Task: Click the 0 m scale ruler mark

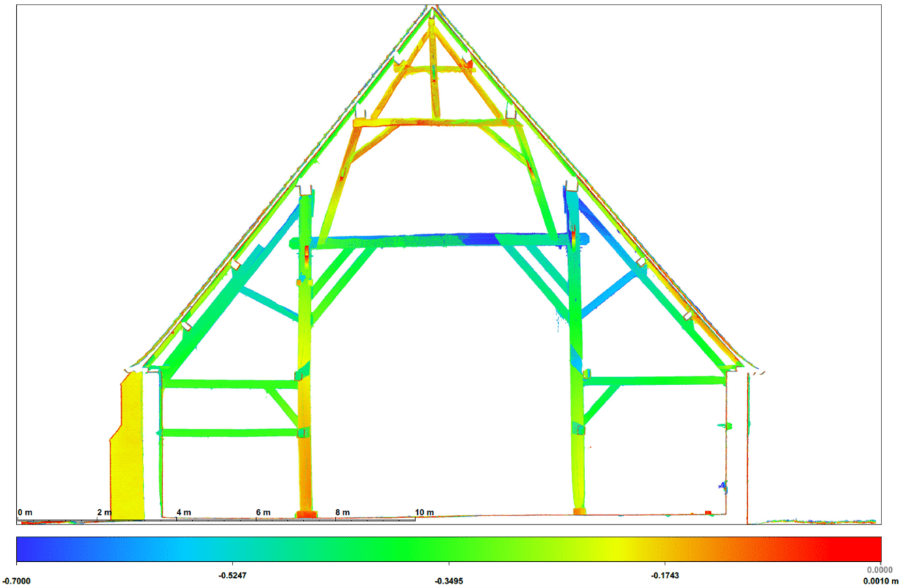Action: (x=25, y=512)
